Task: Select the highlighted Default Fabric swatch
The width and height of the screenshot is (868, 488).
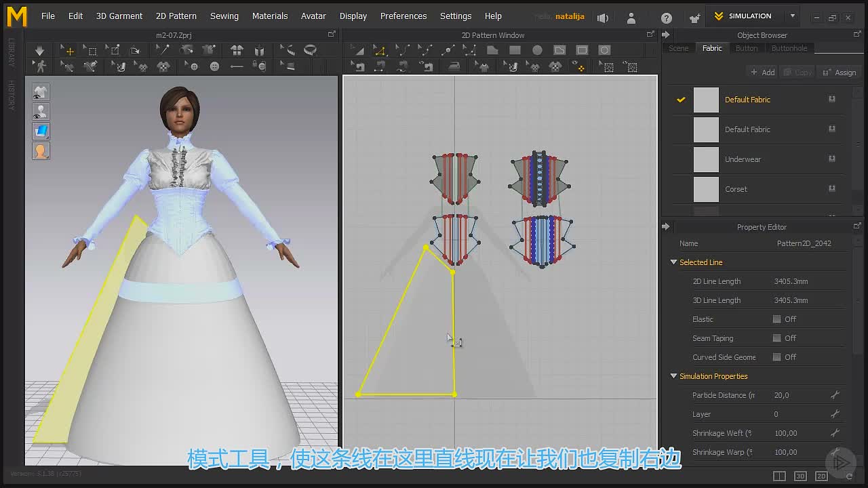Action: [706, 100]
